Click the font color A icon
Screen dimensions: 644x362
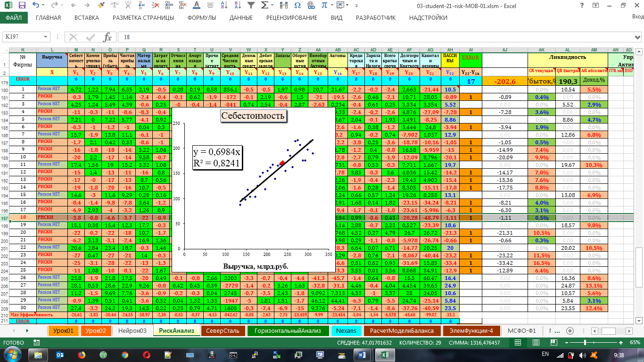point(196,6)
